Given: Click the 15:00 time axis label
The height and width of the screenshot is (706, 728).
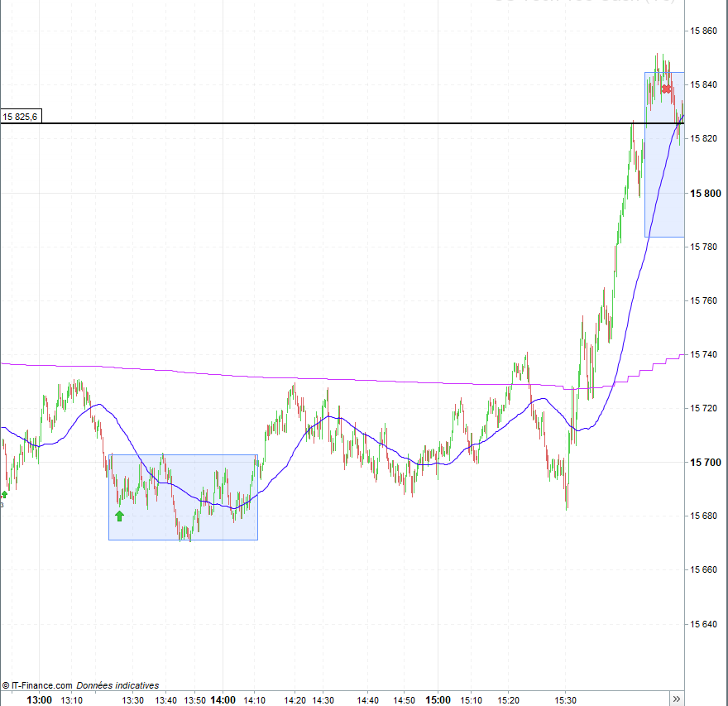Looking at the screenshot, I should point(438,700).
